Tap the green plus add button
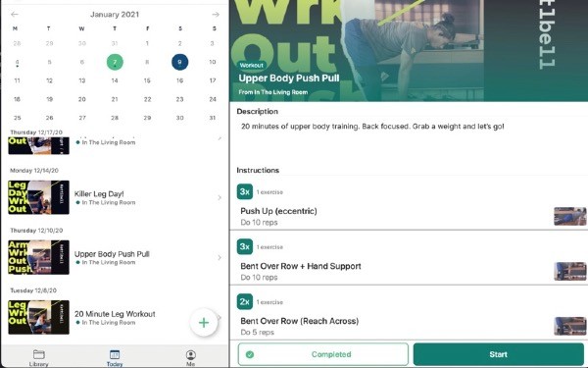Image resolution: width=588 pixels, height=368 pixels. pyautogui.click(x=204, y=323)
